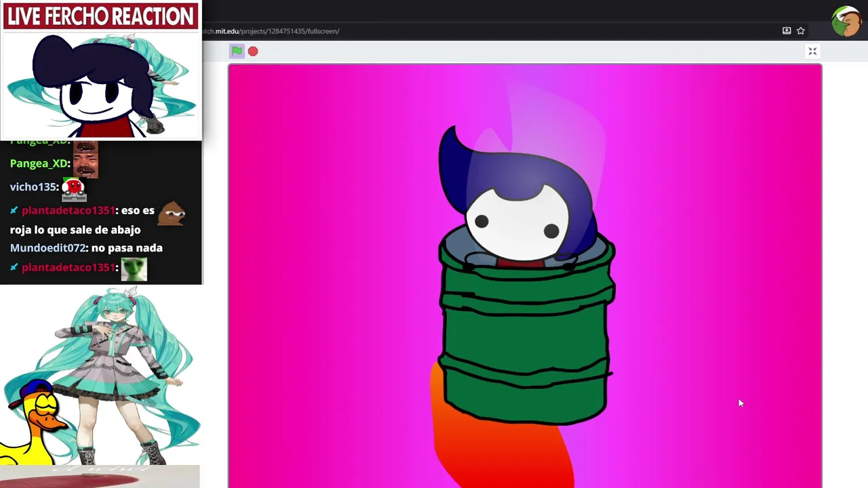Viewport: 868px width, 488px height.
Task: Exit fullscreen mode with collapse icon
Action: tap(812, 52)
